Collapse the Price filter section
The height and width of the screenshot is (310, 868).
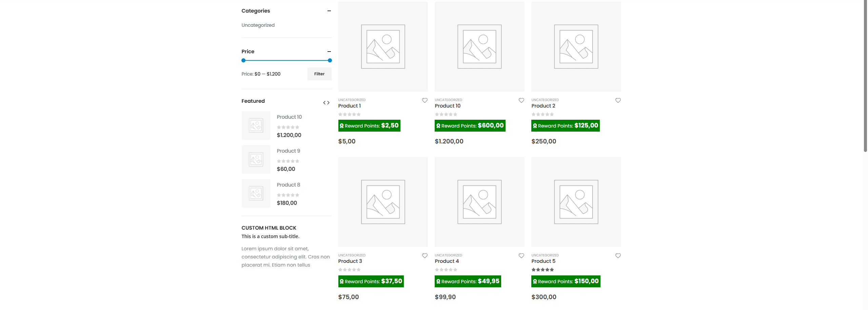329,52
